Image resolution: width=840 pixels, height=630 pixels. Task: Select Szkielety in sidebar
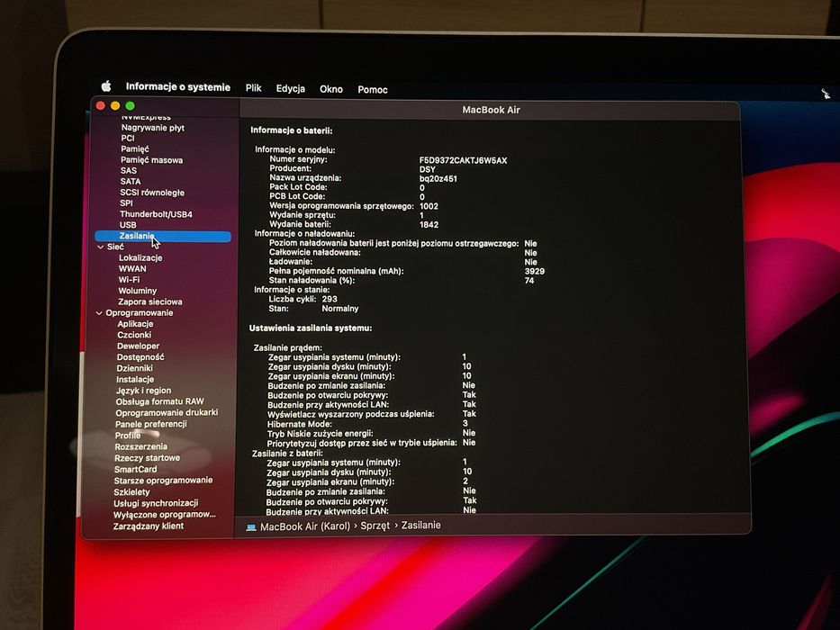(131, 491)
